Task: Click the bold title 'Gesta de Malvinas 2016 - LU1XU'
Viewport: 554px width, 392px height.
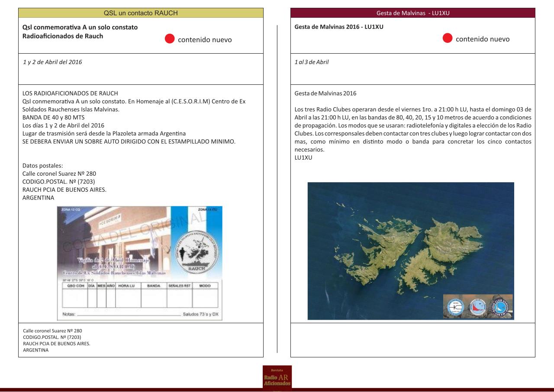Action: pos(339,27)
